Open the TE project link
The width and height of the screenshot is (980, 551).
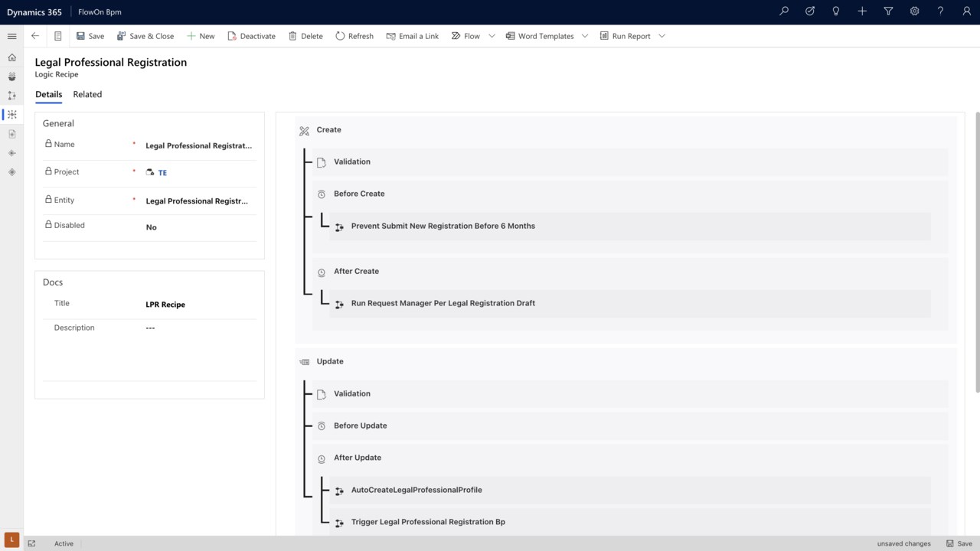tap(162, 173)
